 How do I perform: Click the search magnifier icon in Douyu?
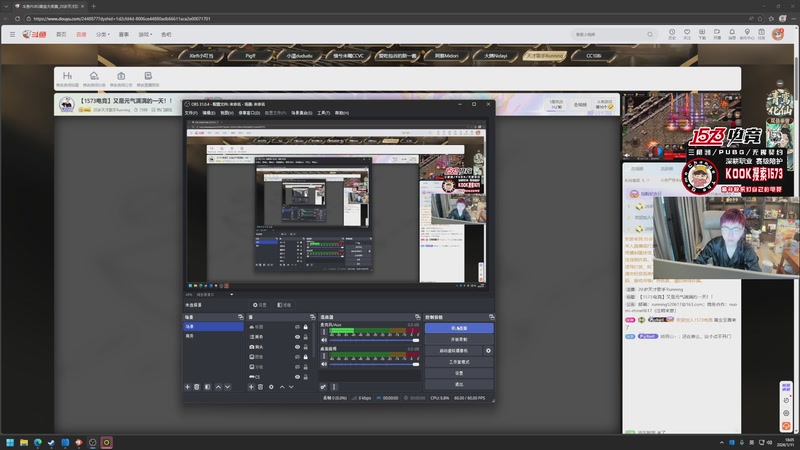pos(650,34)
